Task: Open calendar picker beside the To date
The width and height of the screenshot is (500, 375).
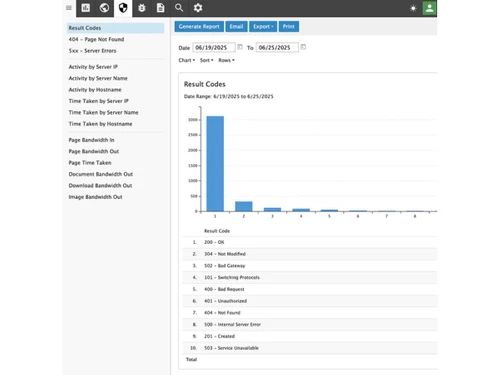Action: [x=303, y=47]
